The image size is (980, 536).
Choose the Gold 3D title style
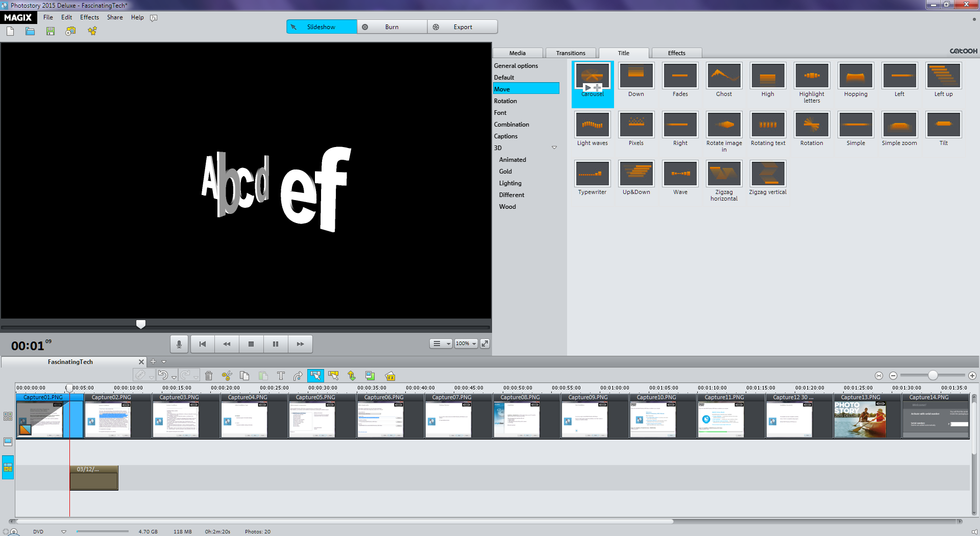pos(505,172)
